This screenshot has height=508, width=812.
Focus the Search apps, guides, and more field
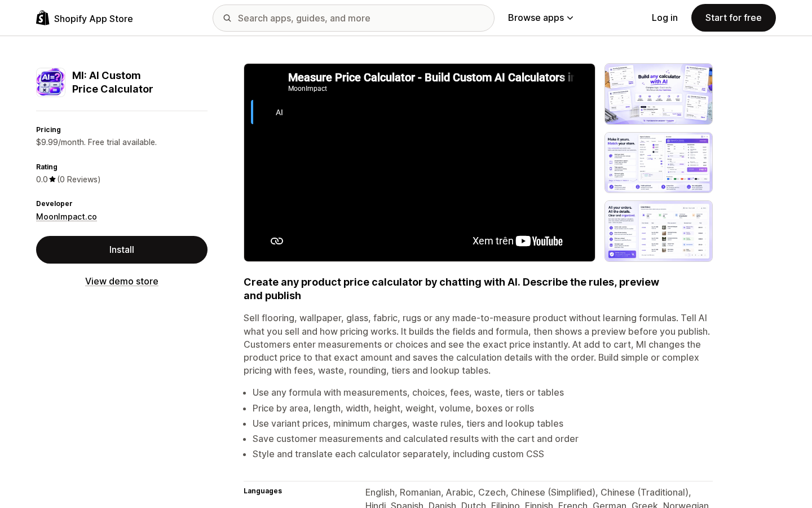354,18
